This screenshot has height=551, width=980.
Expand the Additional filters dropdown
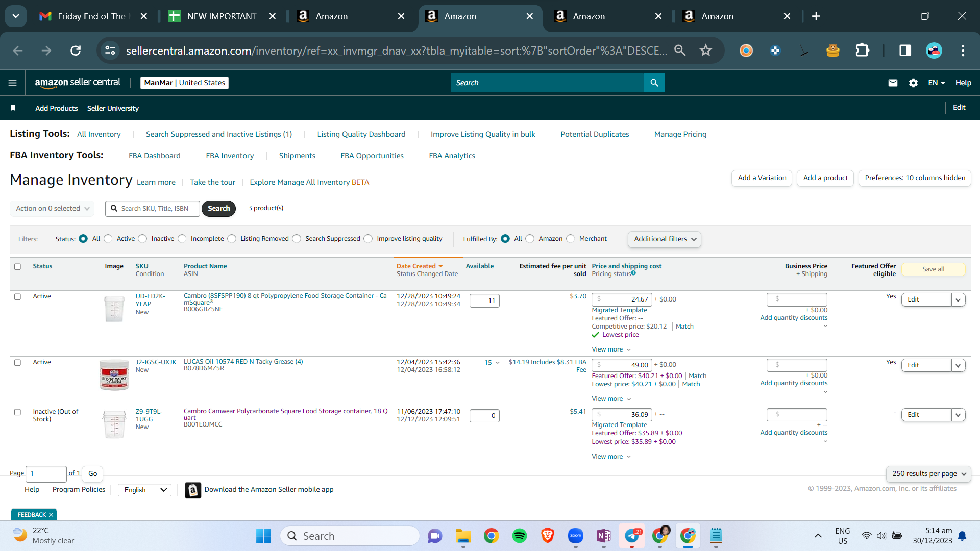665,239
